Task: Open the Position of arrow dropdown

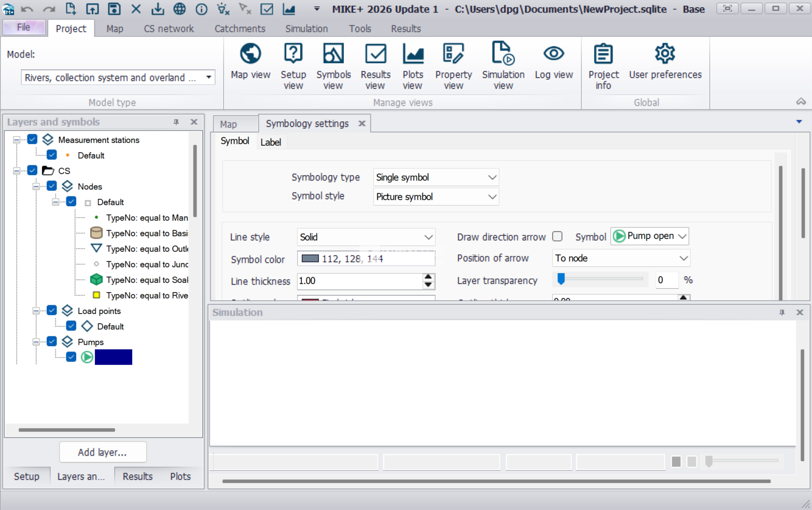Action: tap(621, 258)
